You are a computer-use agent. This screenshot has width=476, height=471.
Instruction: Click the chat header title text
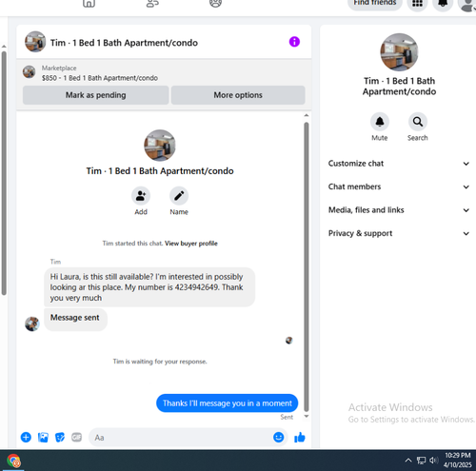coord(124,43)
